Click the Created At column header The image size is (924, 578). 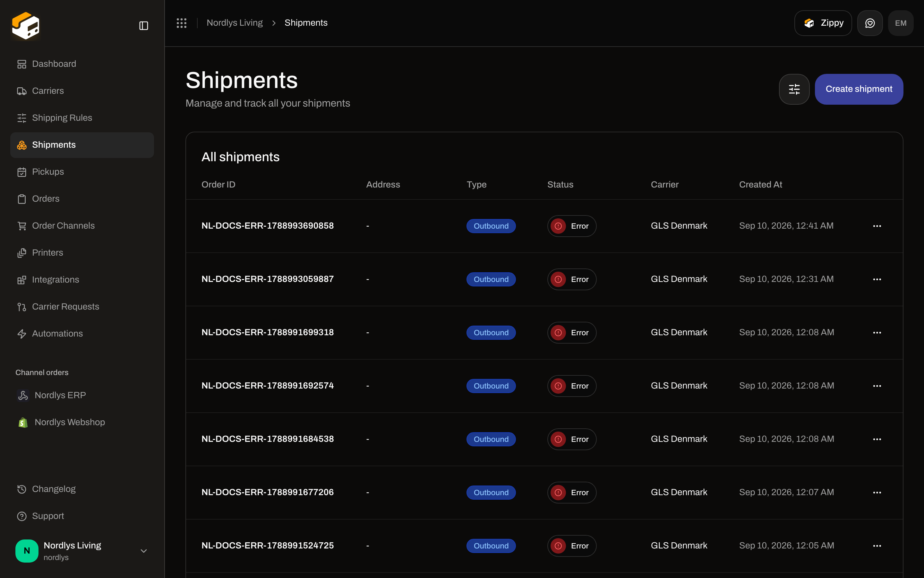tap(761, 185)
